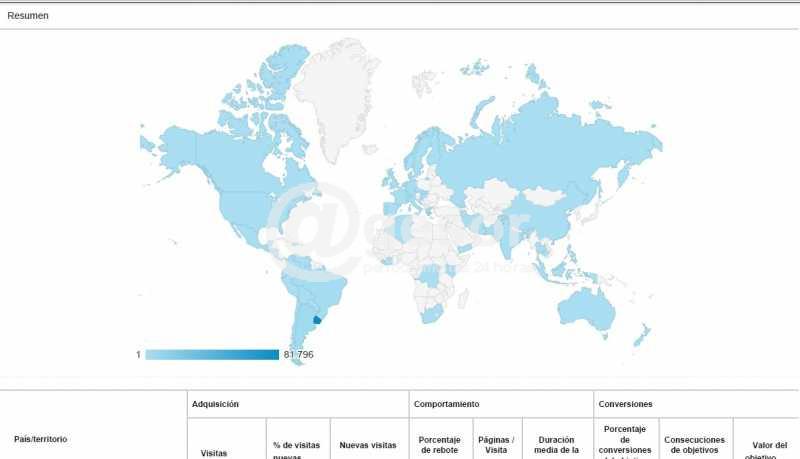Click the Páginas / Visita header
This screenshot has height=459, width=800.
click(x=496, y=444)
